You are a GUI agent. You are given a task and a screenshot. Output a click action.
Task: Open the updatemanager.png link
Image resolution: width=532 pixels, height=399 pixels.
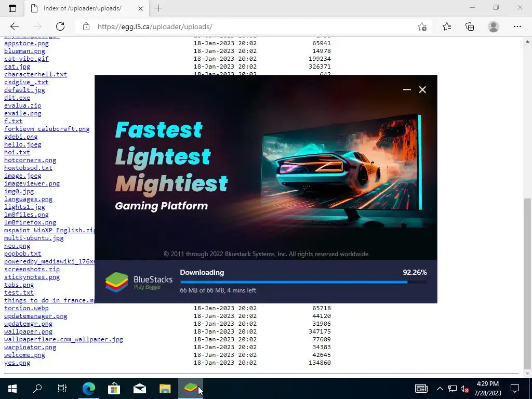tap(36, 316)
